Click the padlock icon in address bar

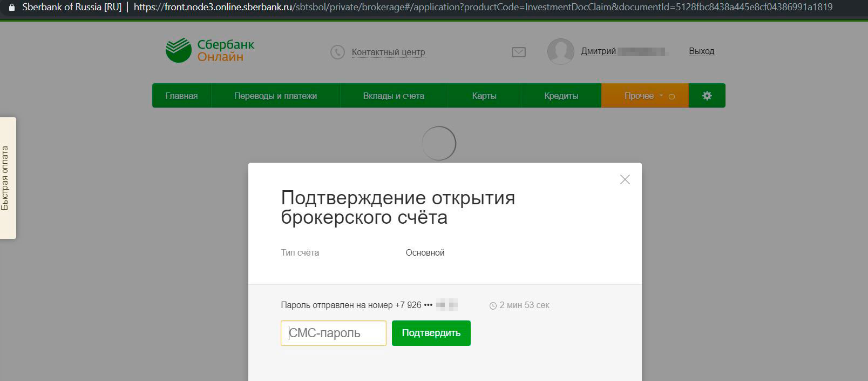(x=11, y=8)
